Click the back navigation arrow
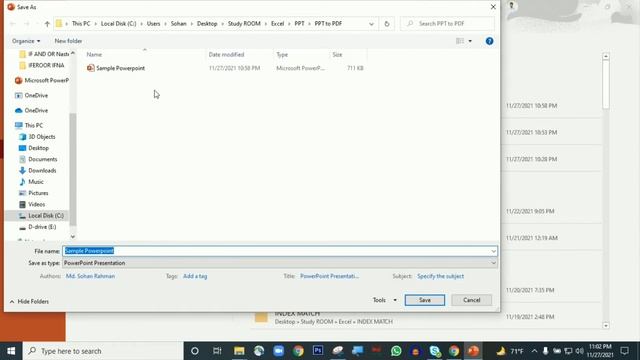This screenshot has width=640, height=360. pyautogui.click(x=13, y=24)
